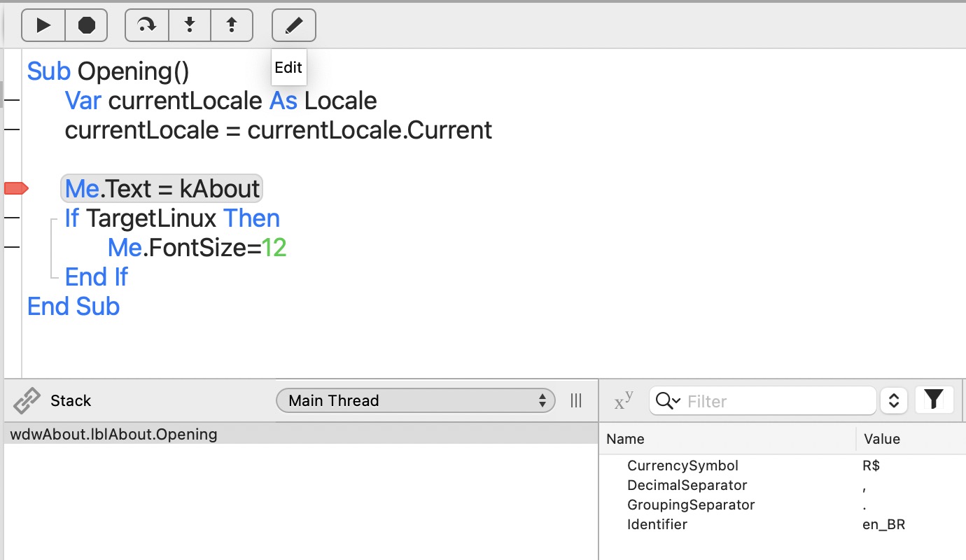Viewport: 966px width, 560px height.
Task: Stop debugging with the Stop button
Action: pyautogui.click(x=86, y=26)
